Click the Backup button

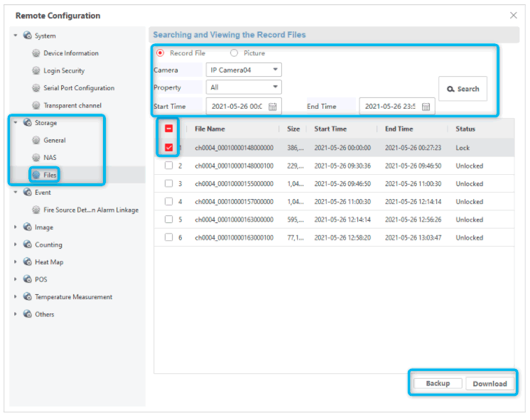438,384
